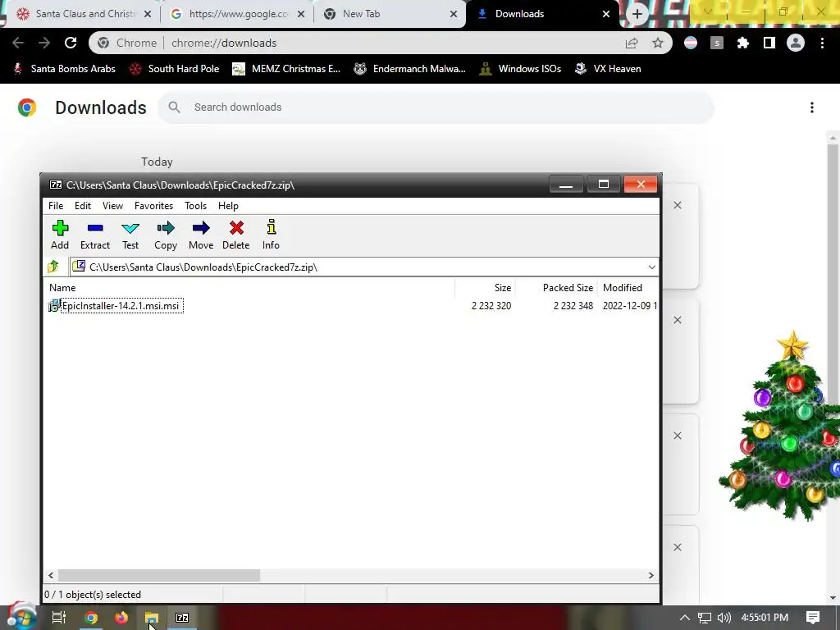
Task: Run the Test archive tool
Action: tap(130, 235)
